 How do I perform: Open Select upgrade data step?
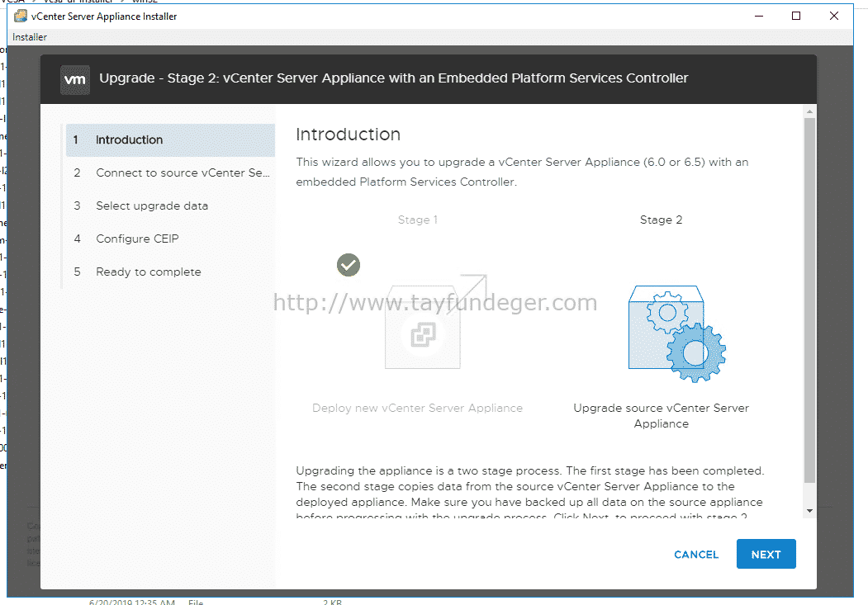[170, 206]
